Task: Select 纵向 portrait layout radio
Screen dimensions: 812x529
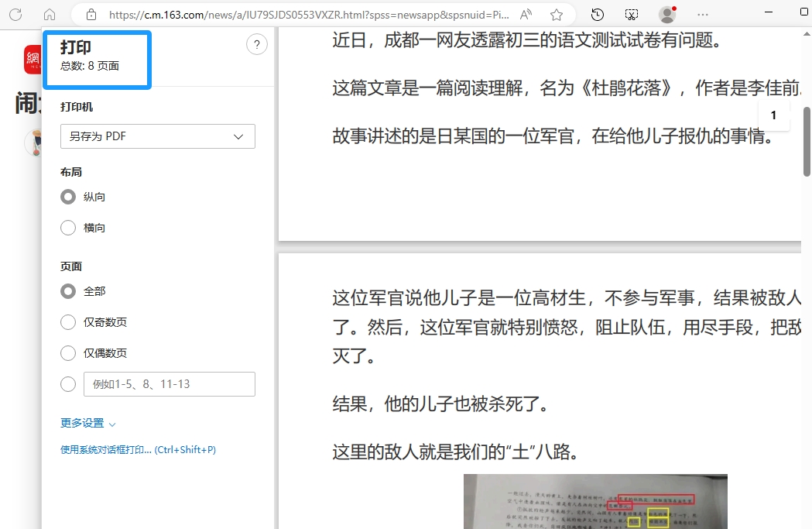Action: click(68, 197)
